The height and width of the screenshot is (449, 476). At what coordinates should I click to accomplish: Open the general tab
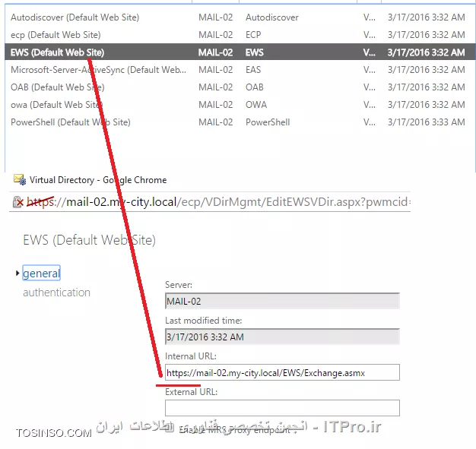(x=41, y=273)
